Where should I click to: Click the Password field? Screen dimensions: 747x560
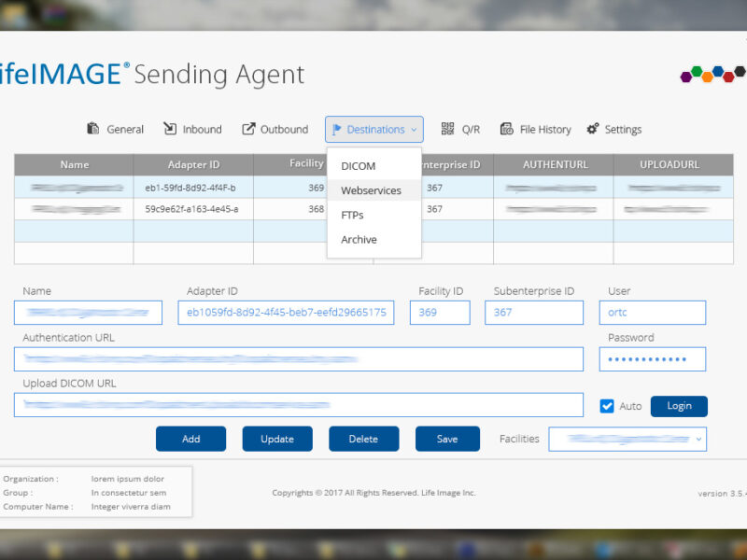652,359
